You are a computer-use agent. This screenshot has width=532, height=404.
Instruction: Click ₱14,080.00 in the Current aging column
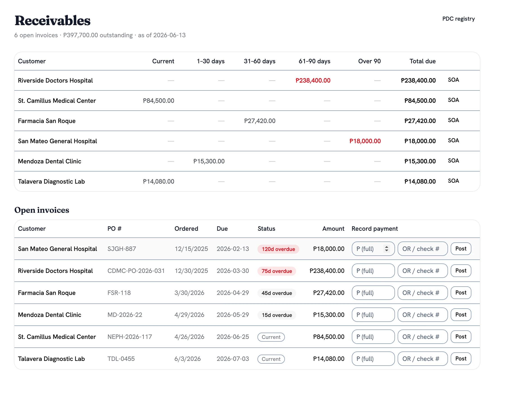point(158,181)
